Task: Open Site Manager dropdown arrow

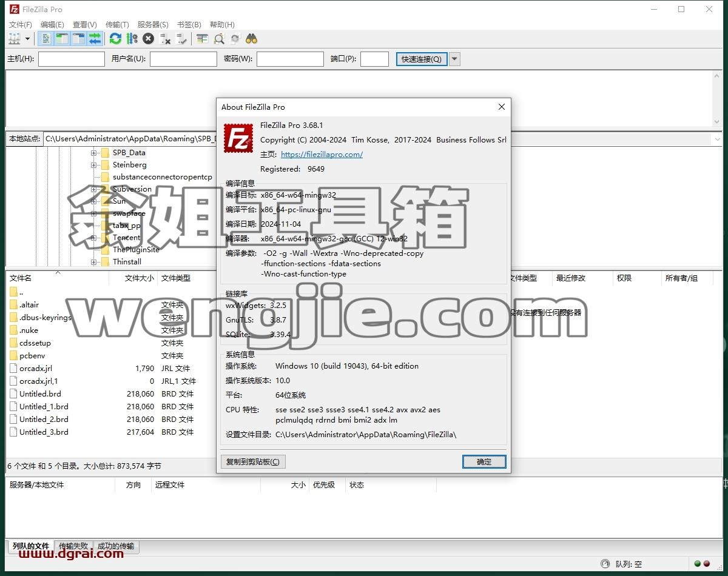Action: pos(27,39)
